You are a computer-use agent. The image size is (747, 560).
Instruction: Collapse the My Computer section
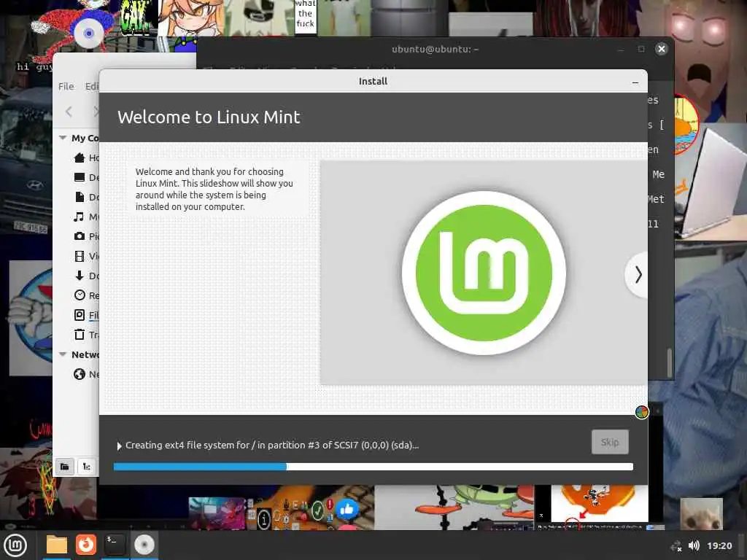point(63,138)
